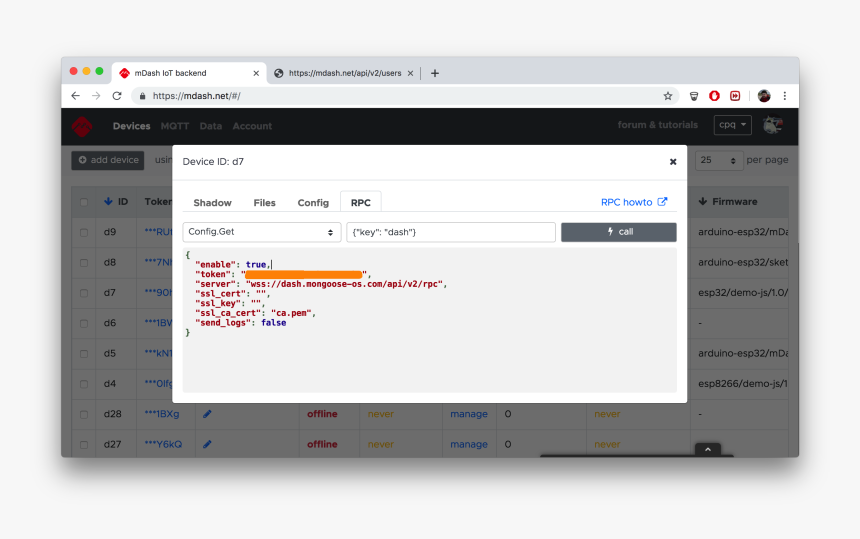This screenshot has width=860, height=539.
Task: Open the Chrome three-dot menu
Action: [x=785, y=96]
